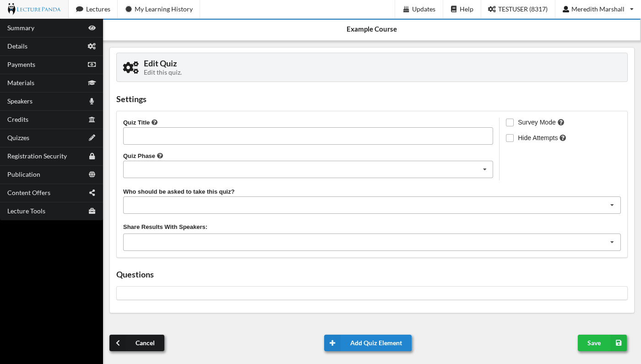641x364 pixels.
Task: Go to Registration Security in sidebar
Action: pyautogui.click(x=51, y=156)
